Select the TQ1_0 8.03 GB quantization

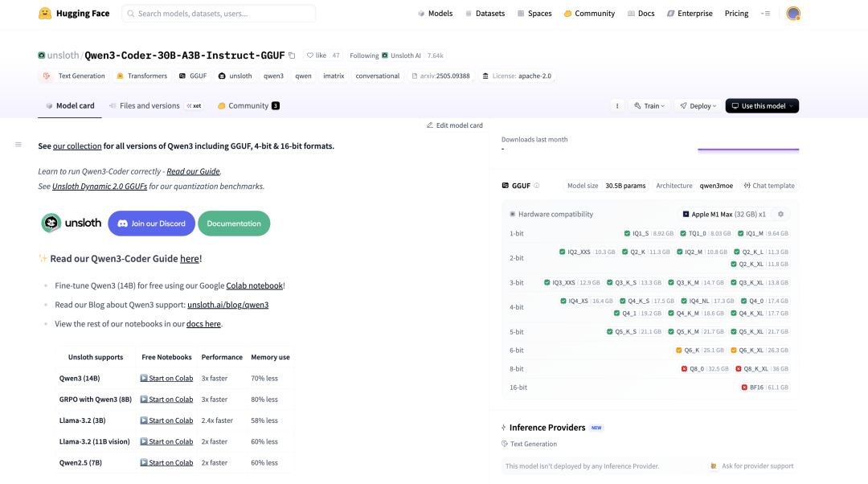[x=706, y=234]
